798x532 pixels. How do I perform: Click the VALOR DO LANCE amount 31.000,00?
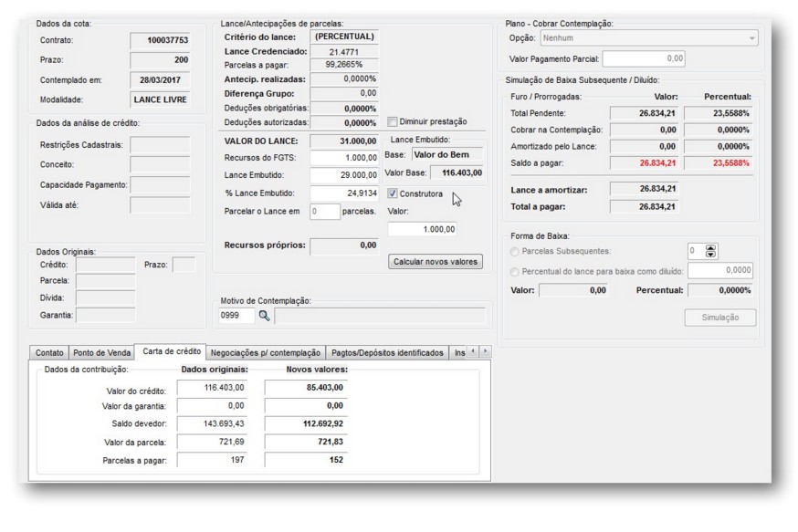344,141
